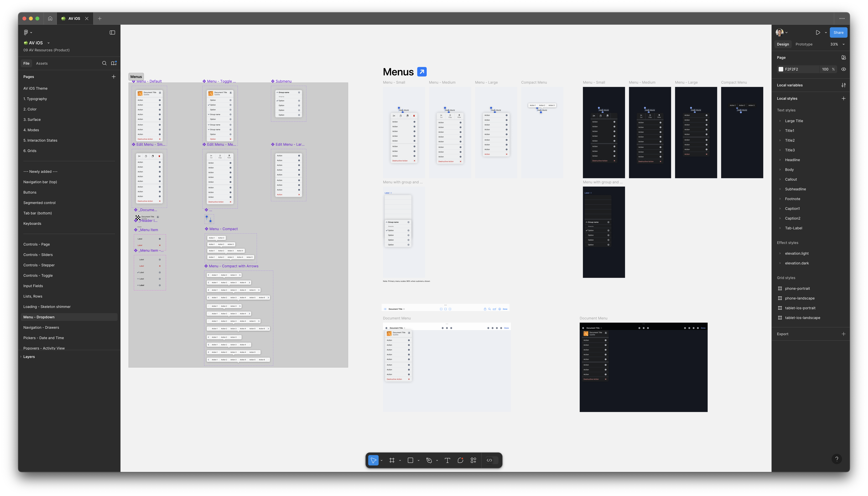Click the home icon in title bar
The height and width of the screenshot is (496, 868).
click(x=50, y=18)
